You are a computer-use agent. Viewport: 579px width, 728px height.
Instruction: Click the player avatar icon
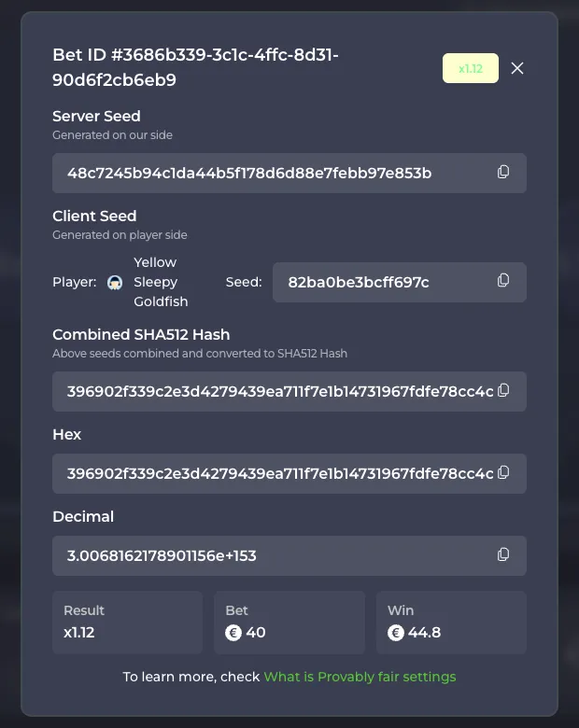(115, 282)
